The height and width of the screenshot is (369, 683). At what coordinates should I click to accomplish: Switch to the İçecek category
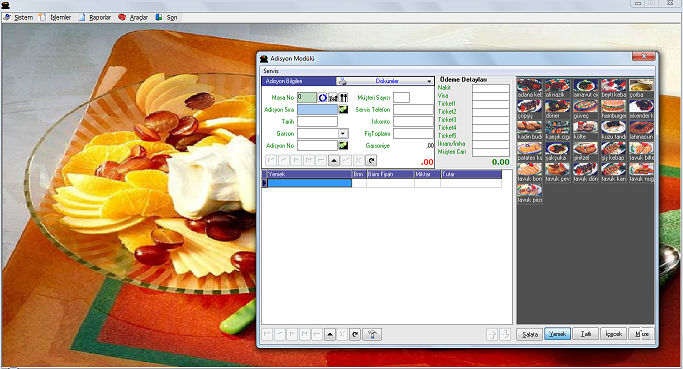[x=613, y=334]
